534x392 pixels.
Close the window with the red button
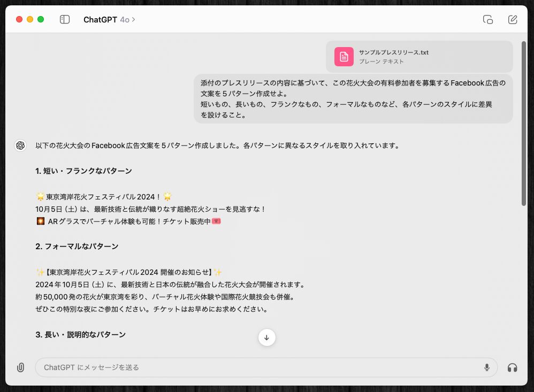point(19,20)
